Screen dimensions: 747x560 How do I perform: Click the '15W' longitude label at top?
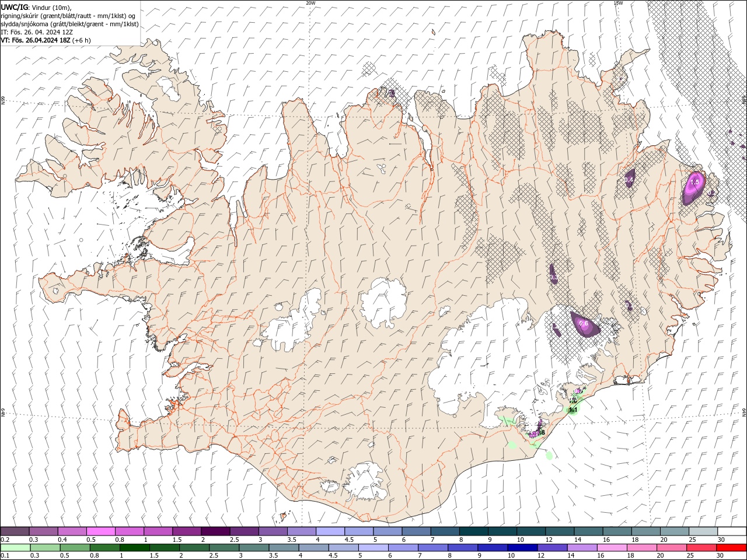pos(618,2)
